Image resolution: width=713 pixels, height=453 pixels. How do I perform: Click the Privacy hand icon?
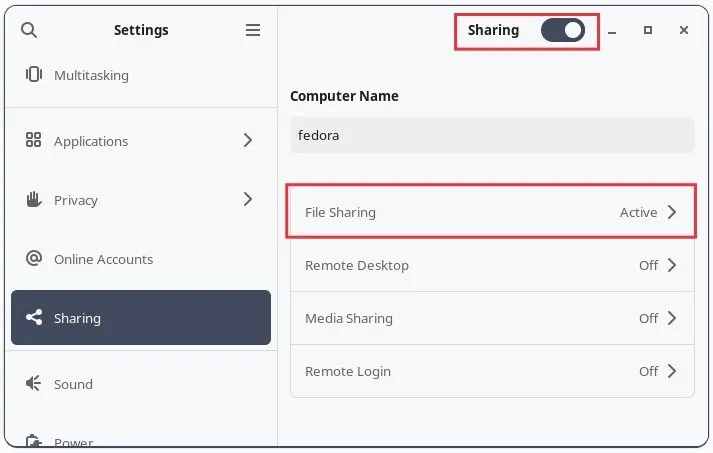(34, 200)
